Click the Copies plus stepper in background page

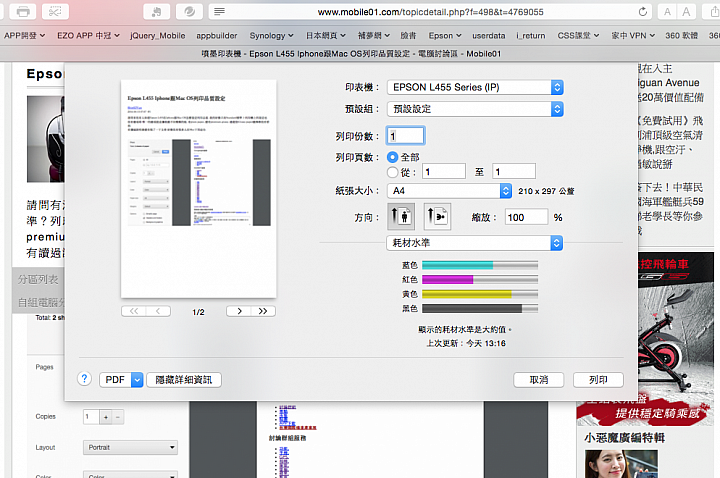coord(106,417)
